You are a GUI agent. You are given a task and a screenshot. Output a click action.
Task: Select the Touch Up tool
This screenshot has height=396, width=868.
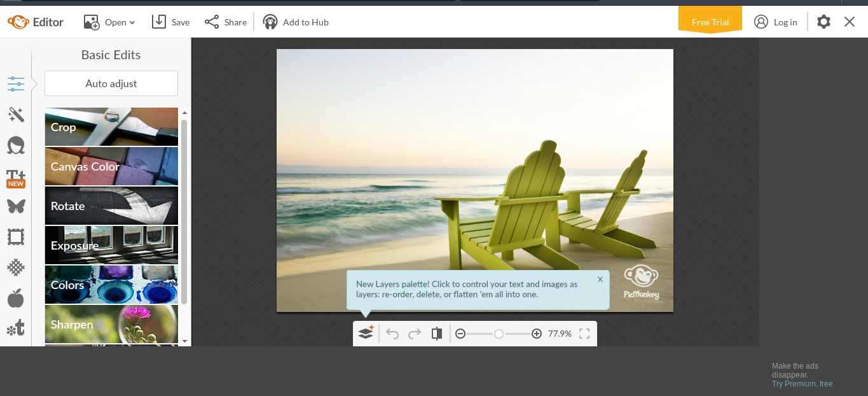point(16,145)
